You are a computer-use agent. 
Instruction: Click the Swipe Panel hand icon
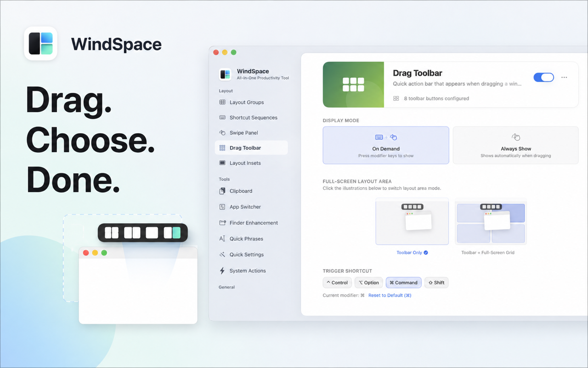tap(222, 132)
